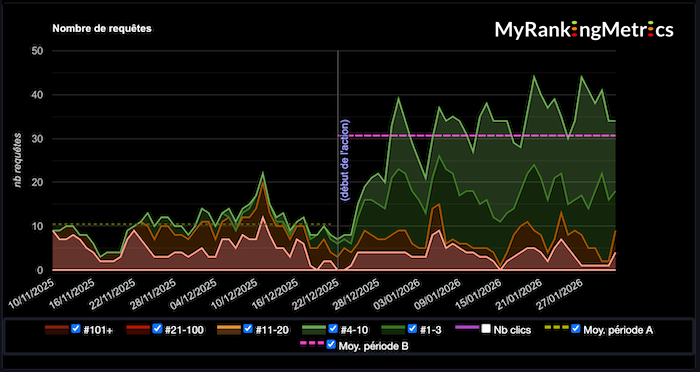Image resolution: width=700 pixels, height=372 pixels.
Task: Uncheck Moy. période B checkbox
Action: (331, 344)
